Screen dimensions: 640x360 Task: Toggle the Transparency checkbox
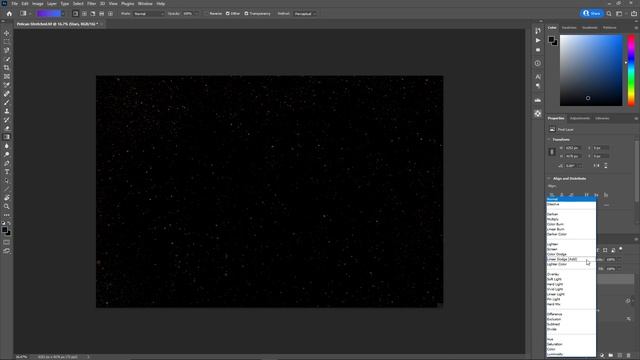[x=246, y=13]
